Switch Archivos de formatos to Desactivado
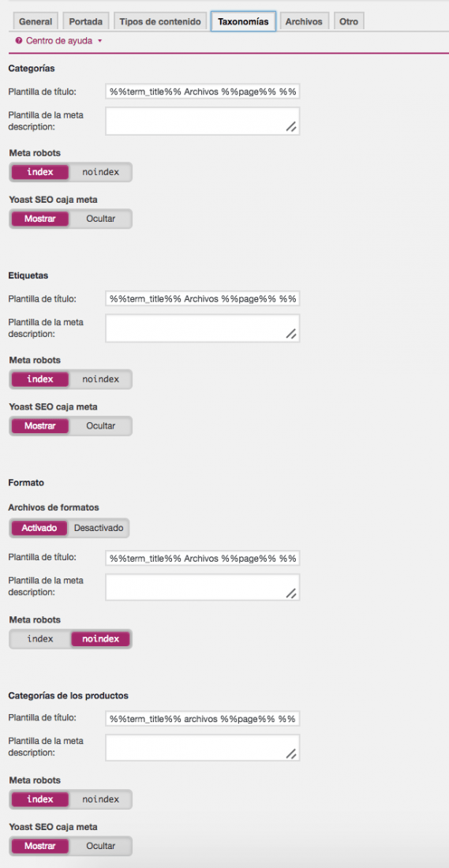449x868 pixels. coord(99,528)
